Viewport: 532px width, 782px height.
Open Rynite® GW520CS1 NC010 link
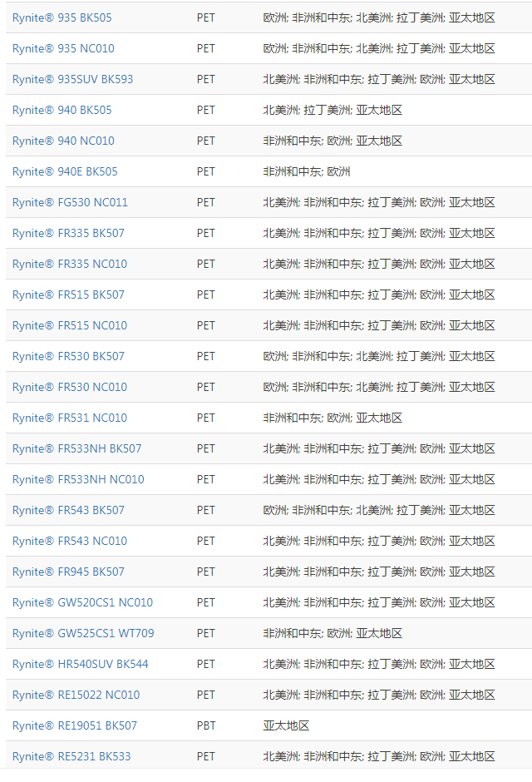pyautogui.click(x=82, y=603)
